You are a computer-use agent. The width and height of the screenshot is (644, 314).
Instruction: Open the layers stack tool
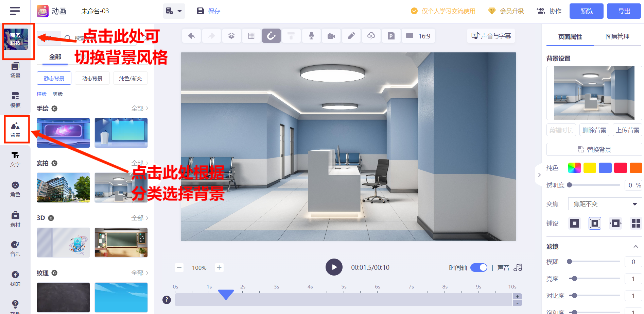231,36
